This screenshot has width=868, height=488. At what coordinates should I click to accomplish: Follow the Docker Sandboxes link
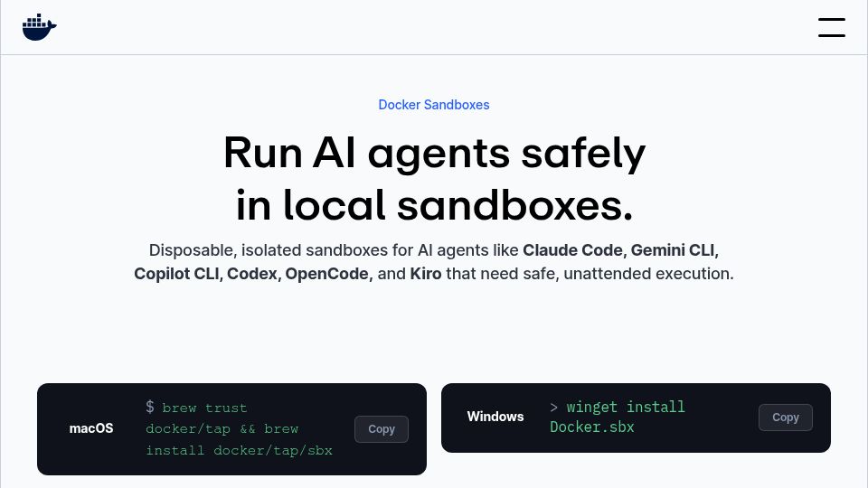pos(433,105)
